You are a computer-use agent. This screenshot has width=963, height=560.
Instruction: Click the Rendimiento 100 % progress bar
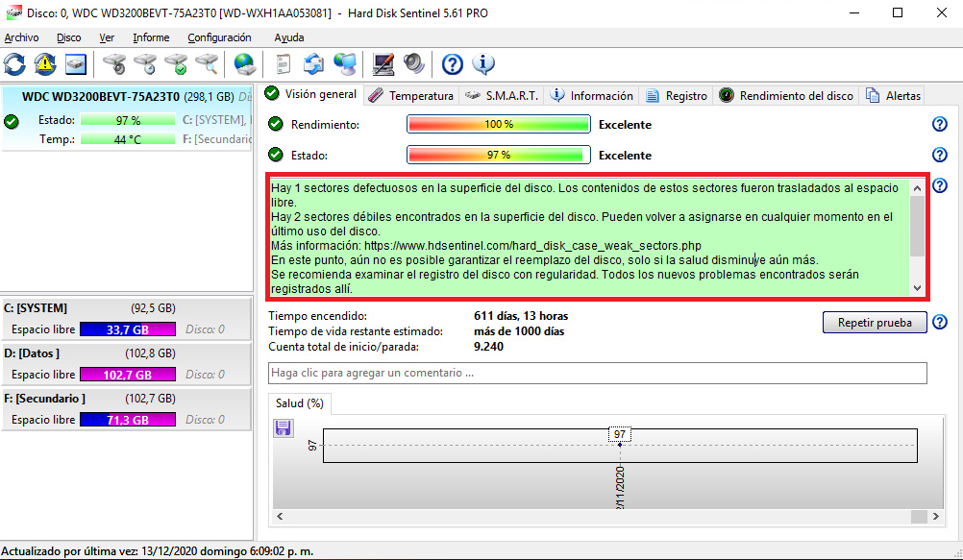tap(499, 124)
